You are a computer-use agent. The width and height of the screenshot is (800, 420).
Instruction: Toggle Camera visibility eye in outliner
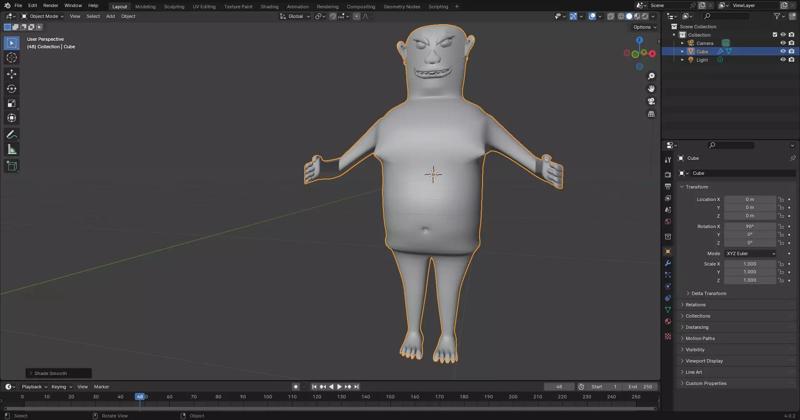coord(783,43)
